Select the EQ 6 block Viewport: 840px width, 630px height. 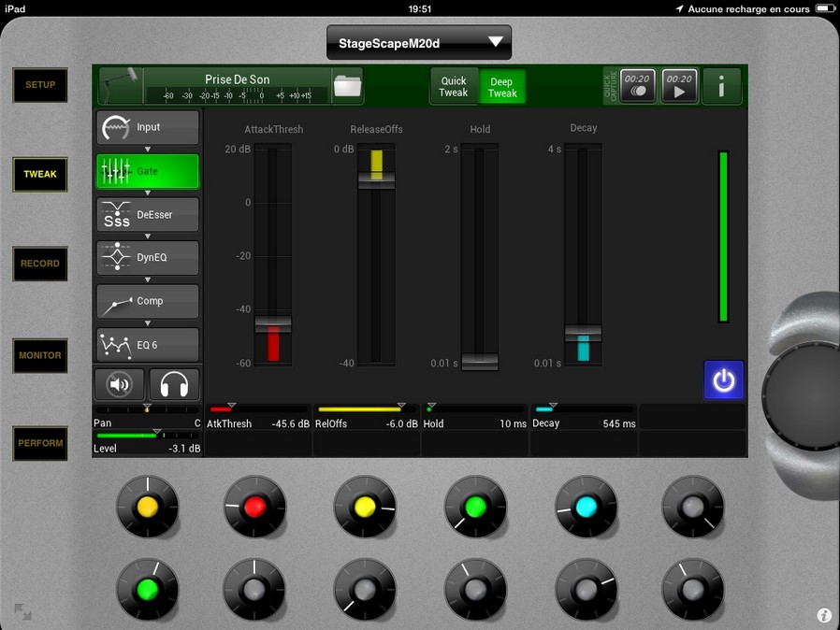148,345
